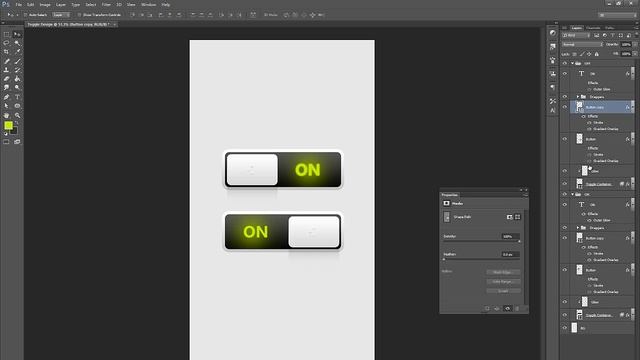Image resolution: width=640 pixels, height=360 pixels.
Task: Select the Quick Selection tool
Action: tap(17, 43)
